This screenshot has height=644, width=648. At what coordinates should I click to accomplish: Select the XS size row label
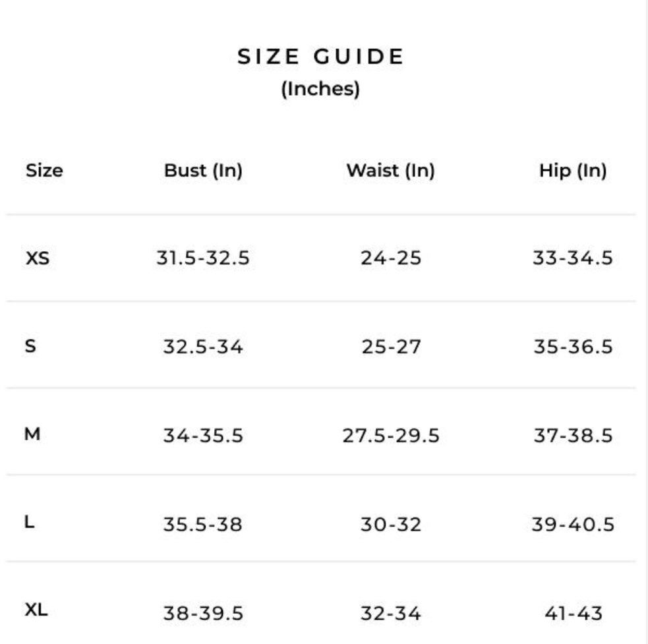tap(38, 258)
